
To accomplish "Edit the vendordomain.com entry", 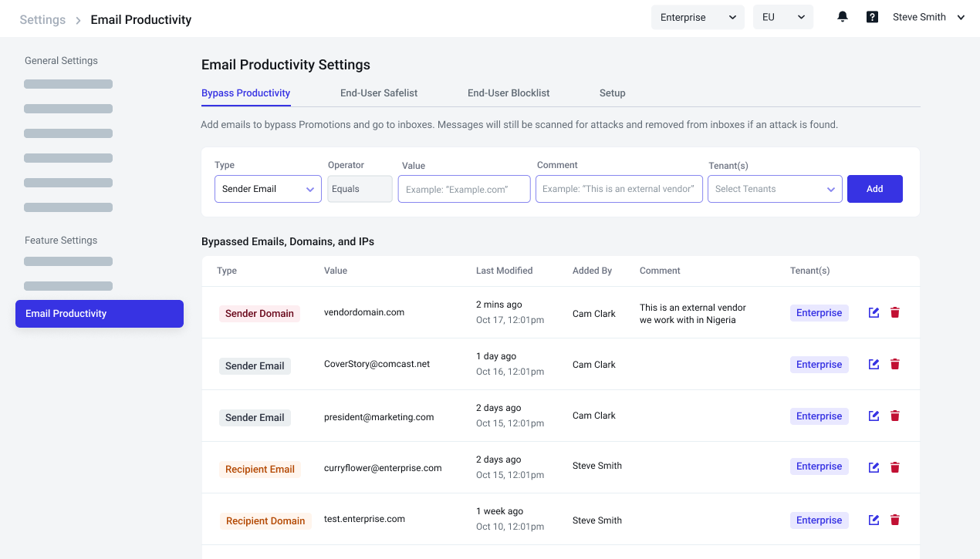I will (x=874, y=312).
